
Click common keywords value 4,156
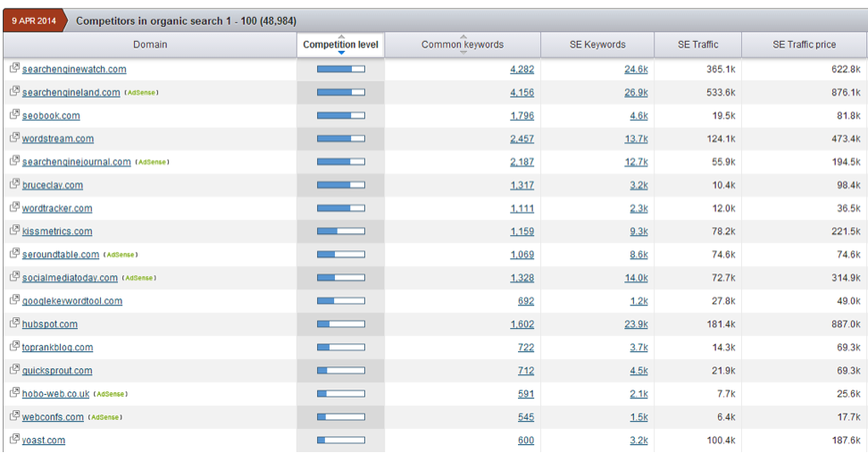[x=522, y=93]
